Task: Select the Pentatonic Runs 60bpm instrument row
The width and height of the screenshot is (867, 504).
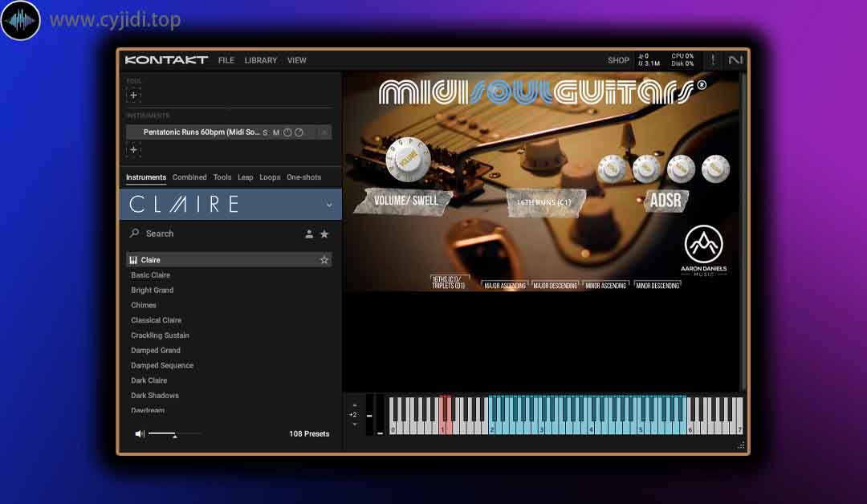Action: (229, 132)
